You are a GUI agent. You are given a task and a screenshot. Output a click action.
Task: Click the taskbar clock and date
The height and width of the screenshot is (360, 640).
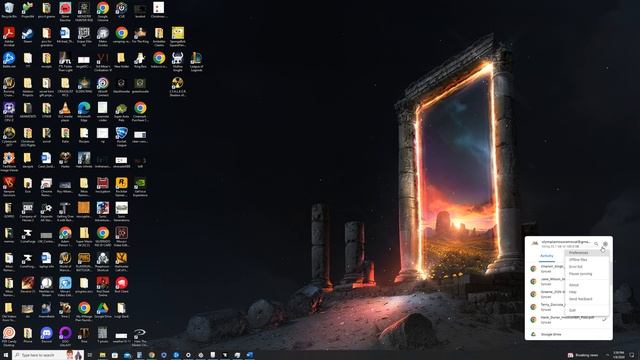(x=618, y=355)
